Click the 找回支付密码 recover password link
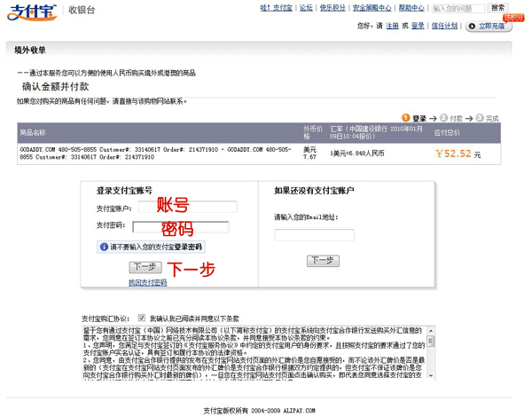This screenshot has height=417, width=532. 147,282
